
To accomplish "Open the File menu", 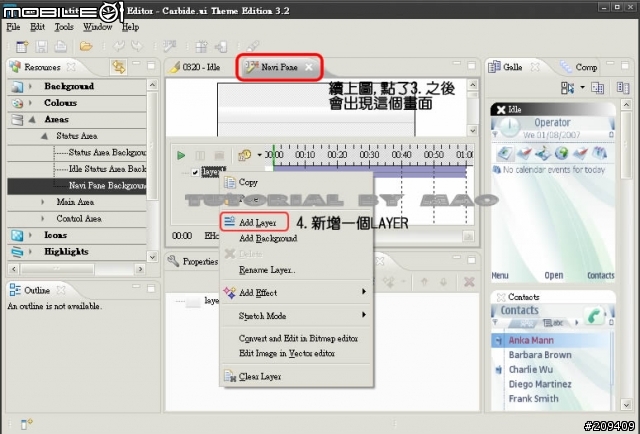I will [x=13, y=27].
